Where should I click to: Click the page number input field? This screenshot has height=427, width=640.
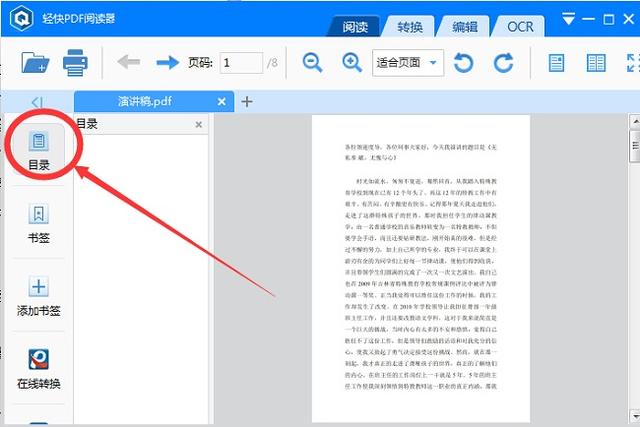[x=241, y=63]
